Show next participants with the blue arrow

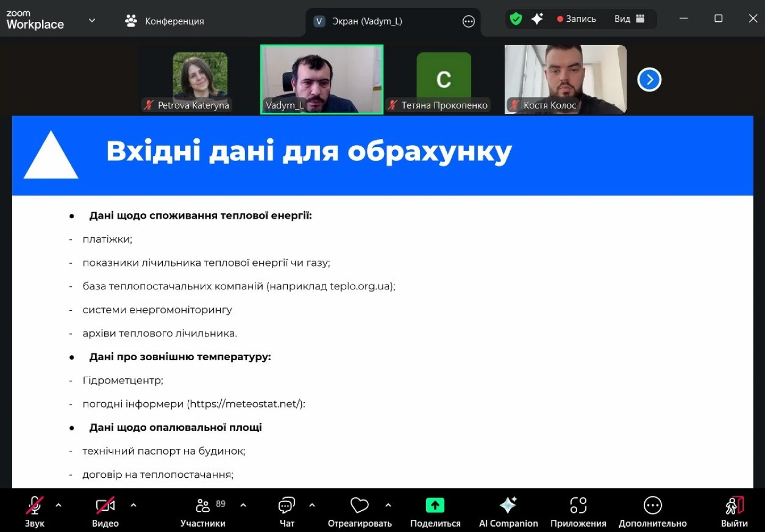[649, 80]
